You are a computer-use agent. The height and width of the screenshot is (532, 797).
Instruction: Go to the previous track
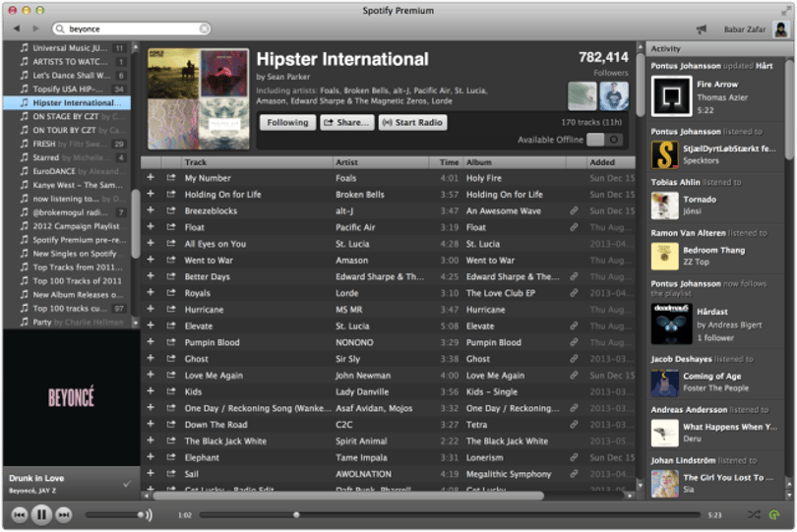[x=20, y=514]
